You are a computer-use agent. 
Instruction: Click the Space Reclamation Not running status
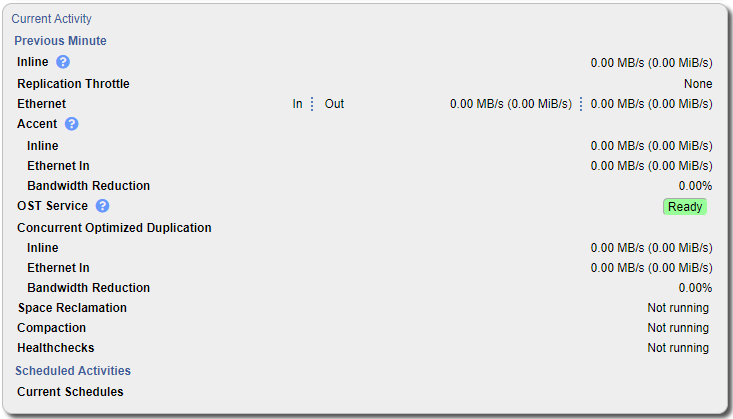[x=677, y=308]
